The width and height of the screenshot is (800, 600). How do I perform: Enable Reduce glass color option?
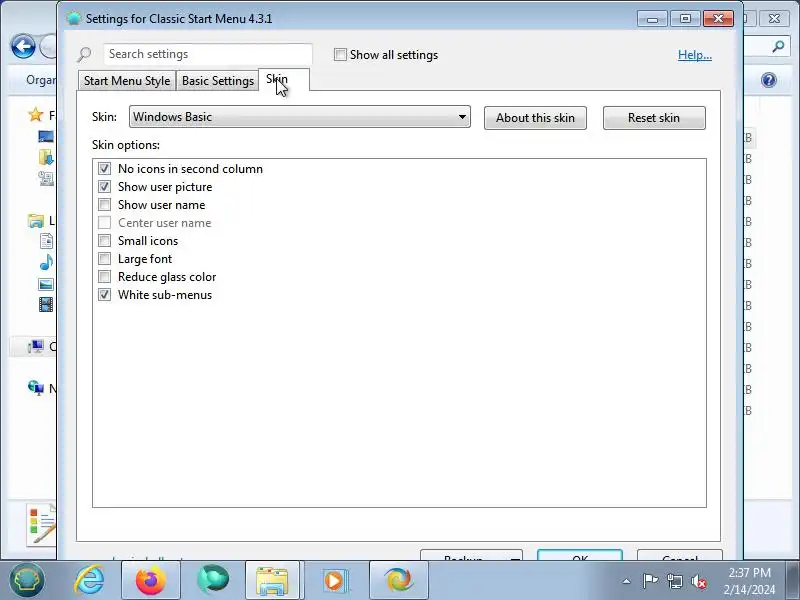click(x=105, y=277)
